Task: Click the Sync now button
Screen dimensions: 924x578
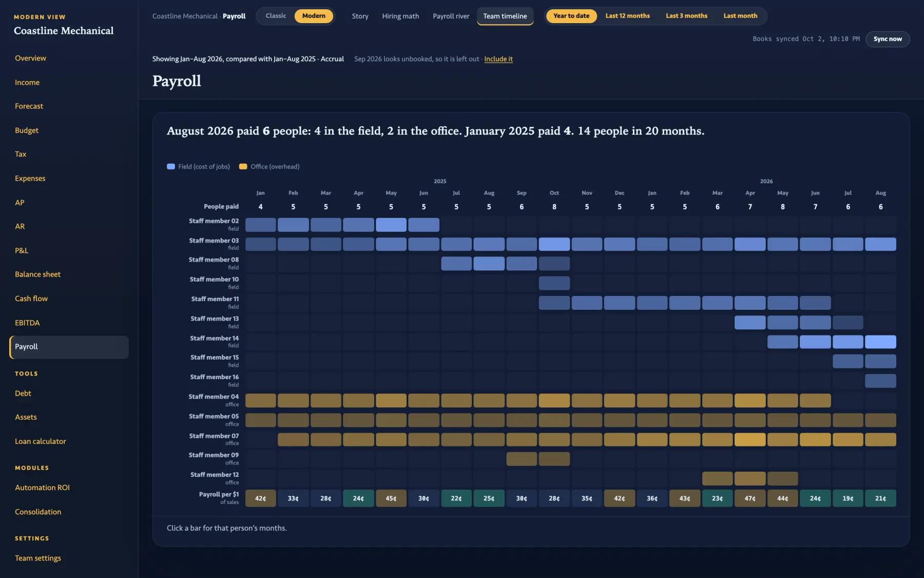Action: 888,39
